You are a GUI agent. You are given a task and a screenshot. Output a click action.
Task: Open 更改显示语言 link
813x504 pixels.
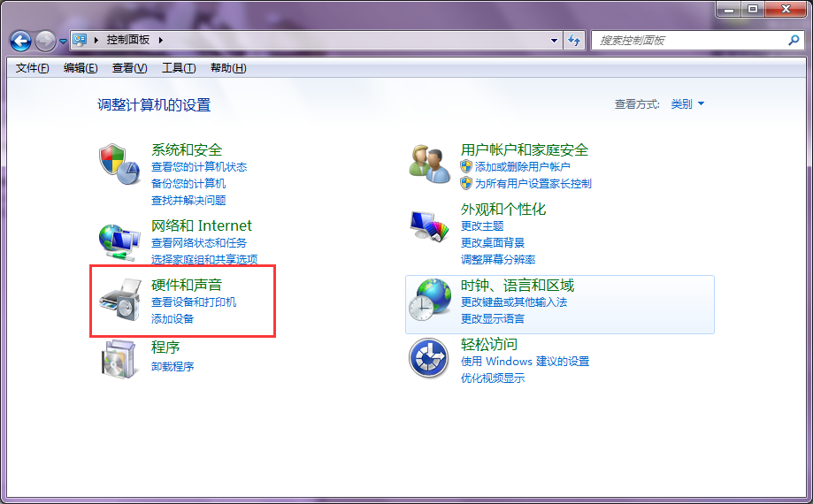coord(493,318)
